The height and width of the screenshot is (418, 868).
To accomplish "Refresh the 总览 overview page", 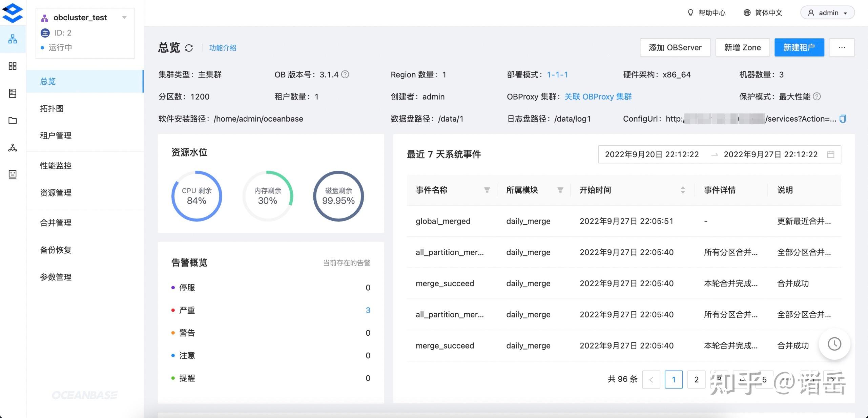I will coord(189,48).
